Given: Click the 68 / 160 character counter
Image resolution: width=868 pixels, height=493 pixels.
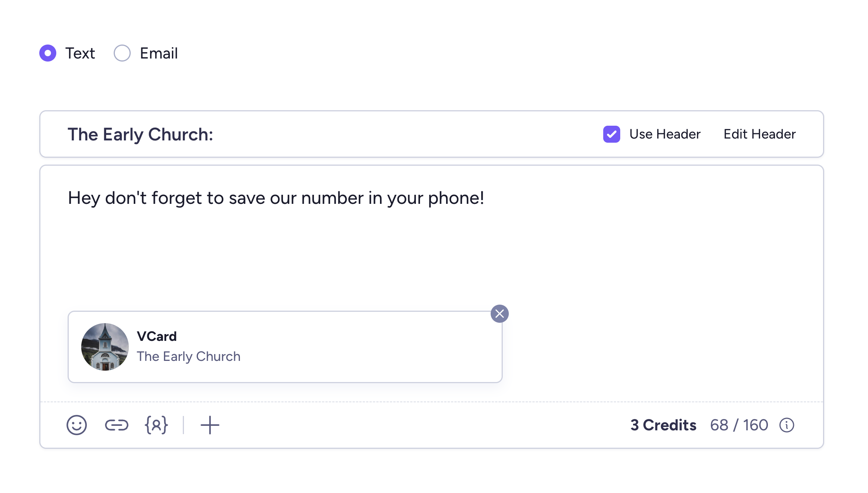Looking at the screenshot, I should [x=739, y=425].
